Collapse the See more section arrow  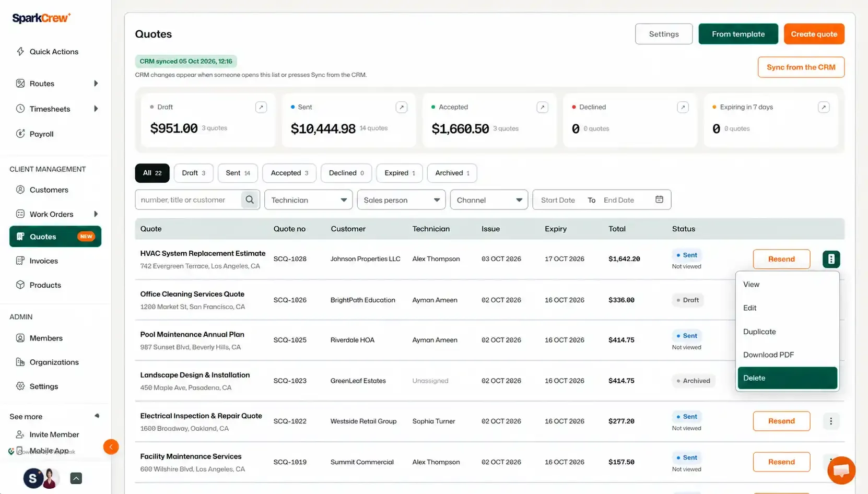[97, 416]
